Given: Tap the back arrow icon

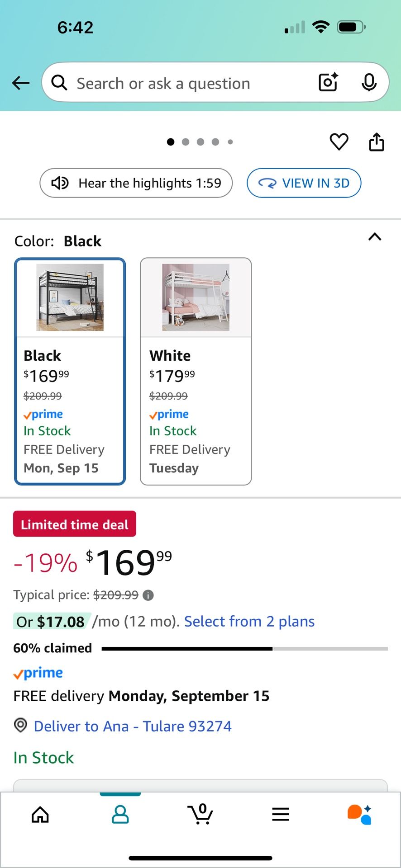Looking at the screenshot, I should (x=21, y=83).
